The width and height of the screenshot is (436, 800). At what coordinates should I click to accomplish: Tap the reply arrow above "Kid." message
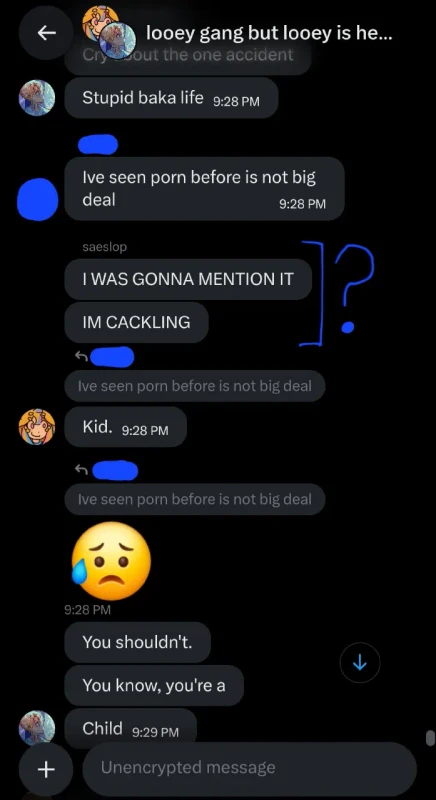[x=81, y=357]
